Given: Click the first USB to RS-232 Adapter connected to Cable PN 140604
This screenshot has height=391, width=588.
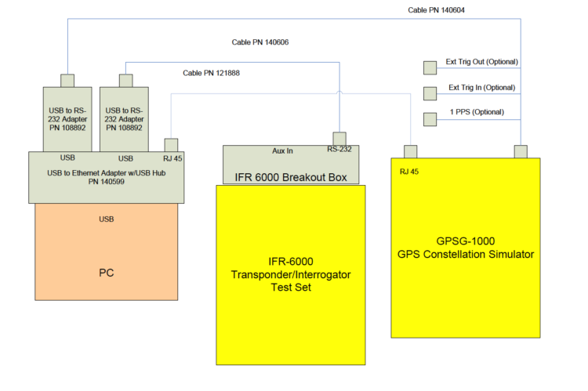Looking at the screenshot, I should click(67, 119).
